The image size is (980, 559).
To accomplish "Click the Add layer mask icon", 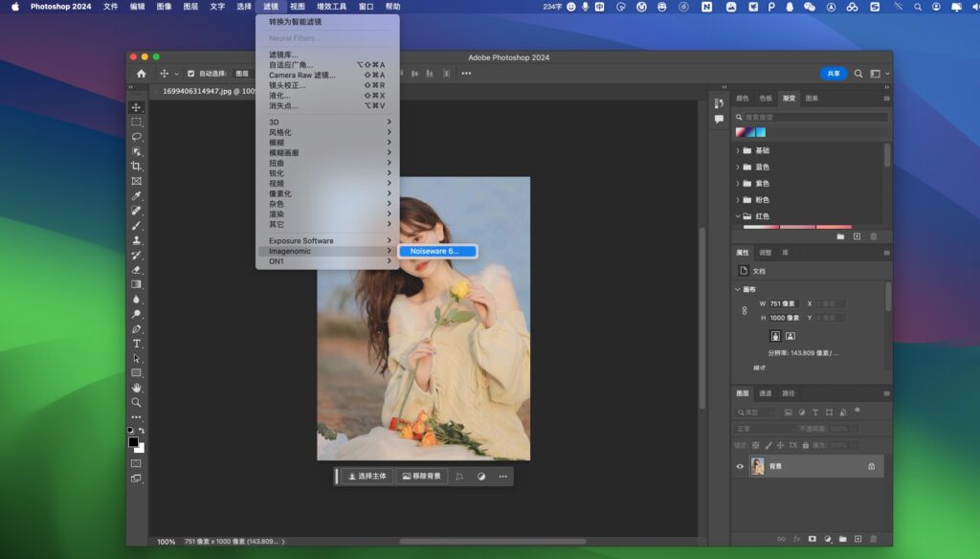I will tap(812, 538).
